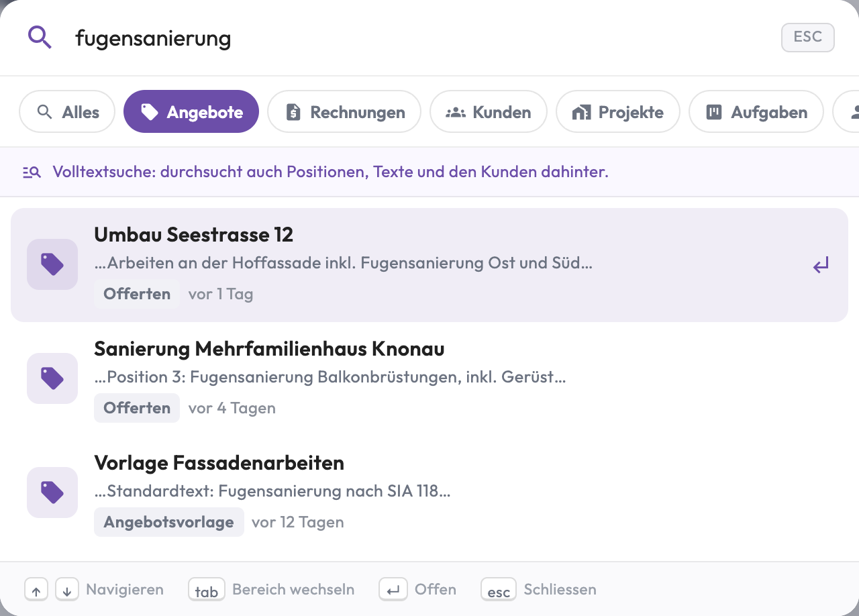Click the snippet about SIA 118
Screen dimensions: 859x616
(x=272, y=491)
